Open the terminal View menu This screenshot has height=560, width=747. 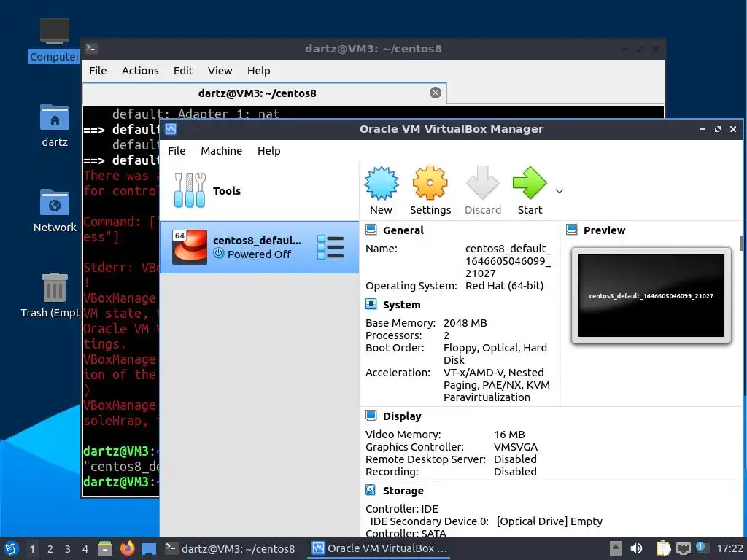pyautogui.click(x=220, y=71)
